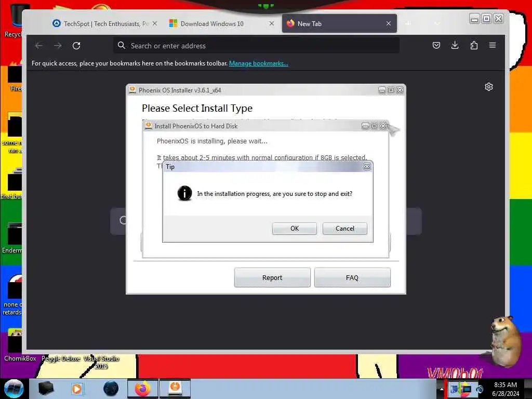Screen dimensions: 532x399
Task: Open Visual Studio 2015 desktop shortcut
Action: click(x=101, y=362)
